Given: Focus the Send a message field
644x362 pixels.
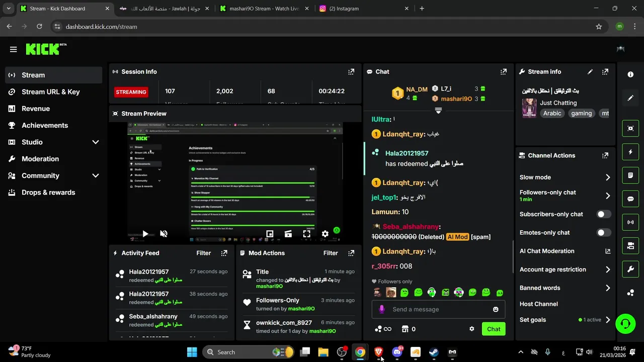Looking at the screenshot, I should point(438,309).
